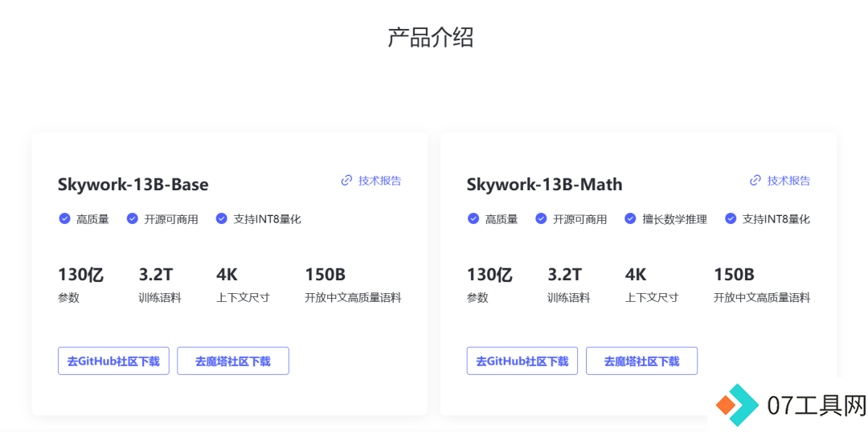Screen dimensions: 868x432
Task: Click 上下文尺寸 label in Base card
Action: pos(243,298)
